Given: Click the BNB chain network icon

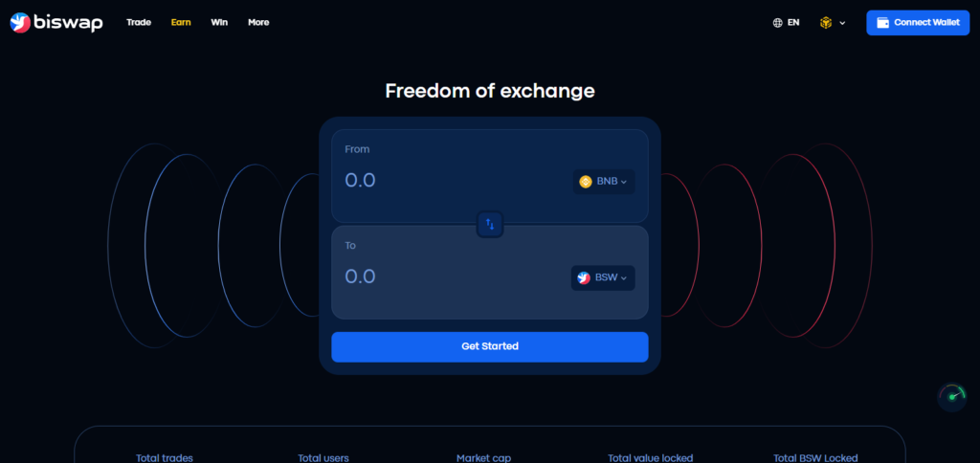Looking at the screenshot, I should [826, 23].
